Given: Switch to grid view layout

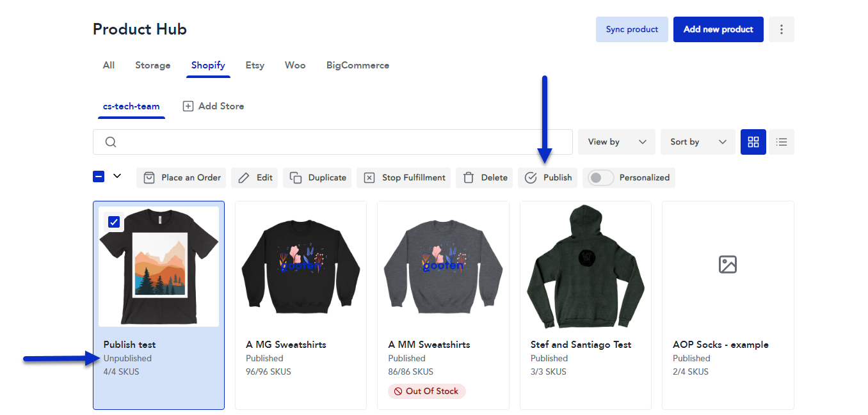Looking at the screenshot, I should (x=753, y=142).
